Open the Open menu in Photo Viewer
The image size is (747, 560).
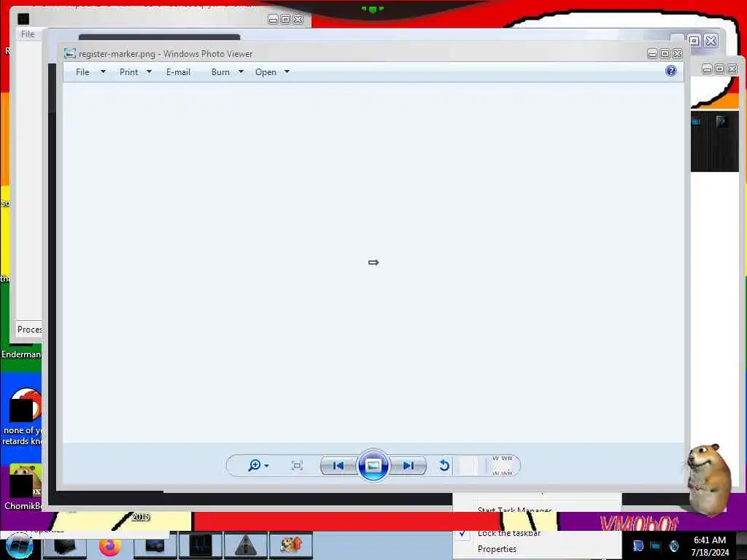click(266, 72)
